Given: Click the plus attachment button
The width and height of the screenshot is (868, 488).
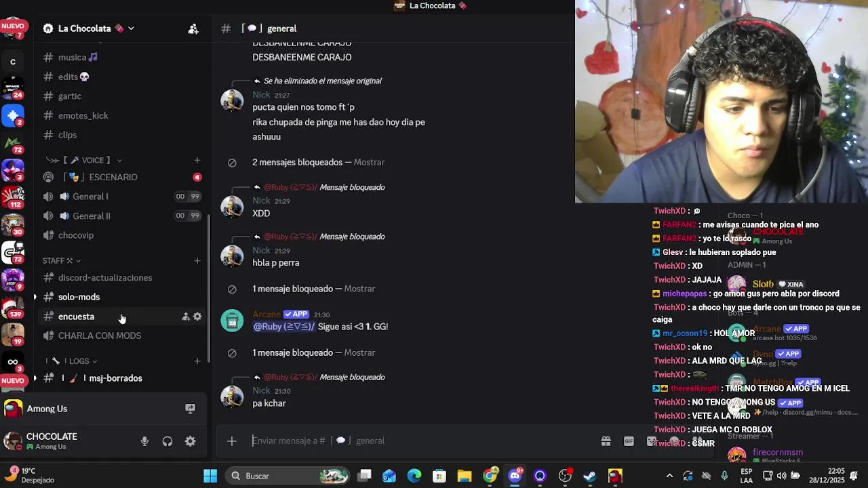Looking at the screenshot, I should coord(232,441).
